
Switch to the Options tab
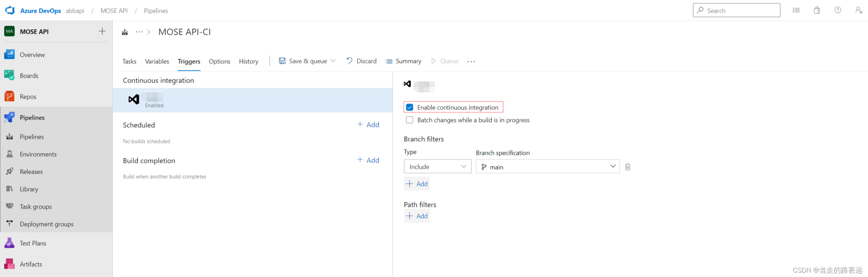click(219, 61)
